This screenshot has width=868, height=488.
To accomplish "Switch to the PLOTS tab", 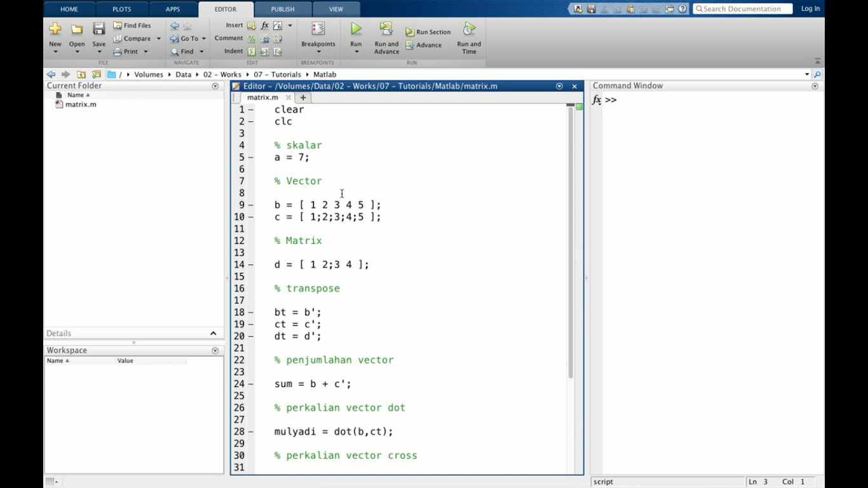I will pyautogui.click(x=121, y=9).
